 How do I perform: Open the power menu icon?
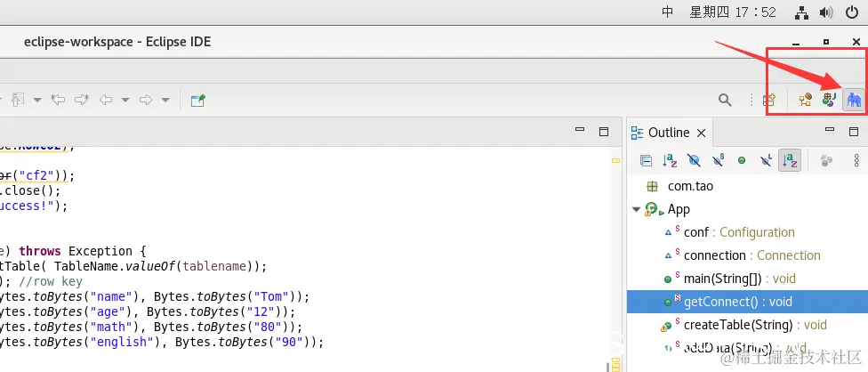853,12
